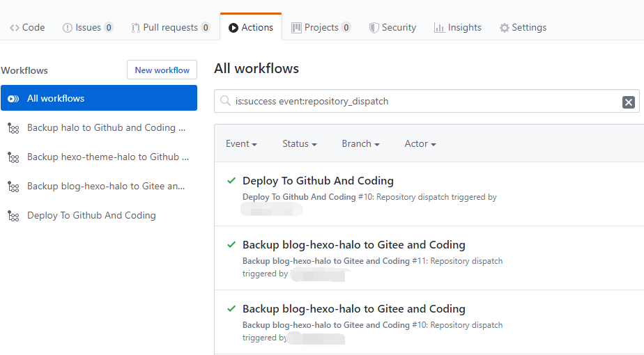Click the All workflows icon

(x=13, y=99)
